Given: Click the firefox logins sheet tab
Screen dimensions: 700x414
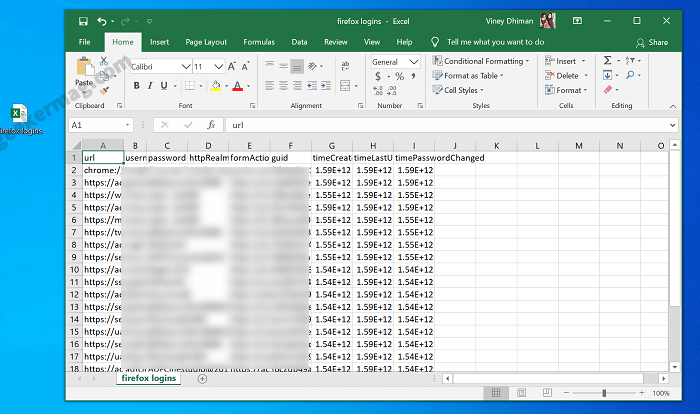Looking at the screenshot, I should (149, 378).
